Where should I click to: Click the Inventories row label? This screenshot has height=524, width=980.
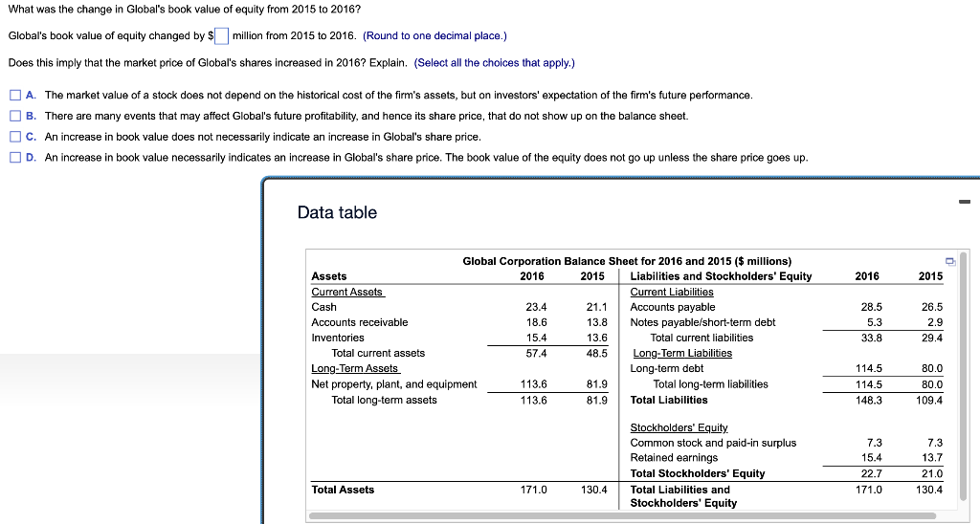click(x=338, y=338)
